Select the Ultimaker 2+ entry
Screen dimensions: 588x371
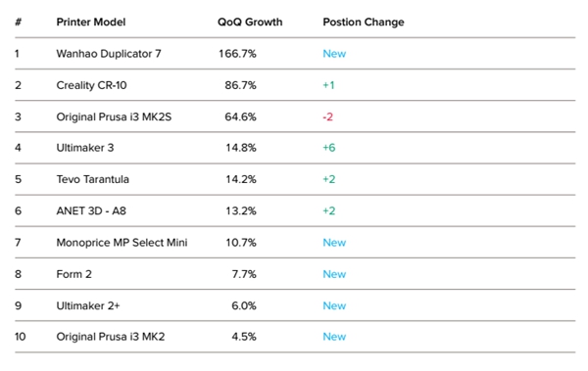coord(88,305)
